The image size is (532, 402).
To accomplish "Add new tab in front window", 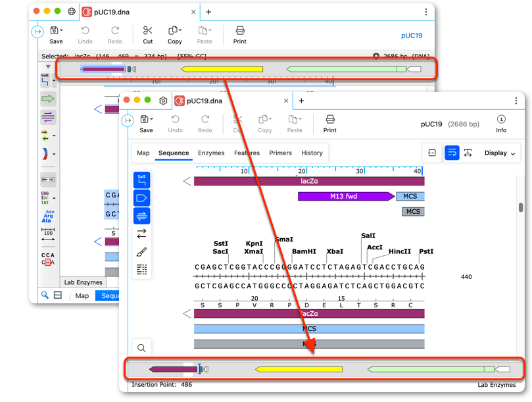I will point(301,101).
